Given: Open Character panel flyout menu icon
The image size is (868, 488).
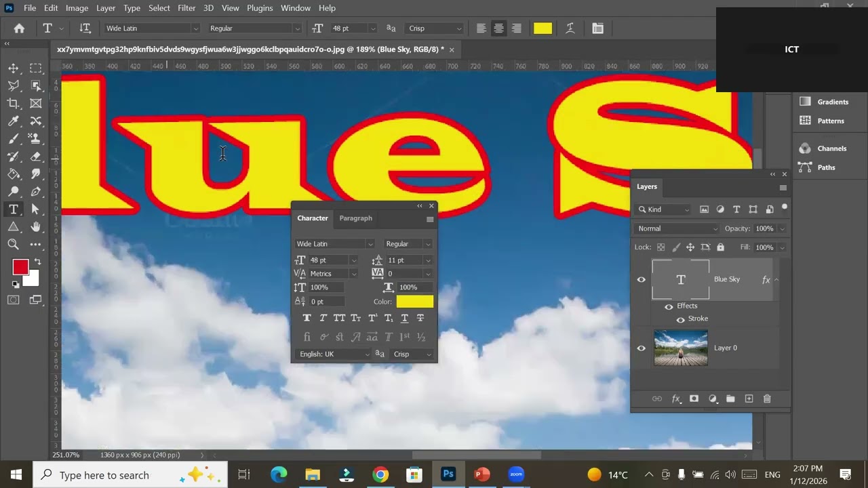Looking at the screenshot, I should coord(429,219).
